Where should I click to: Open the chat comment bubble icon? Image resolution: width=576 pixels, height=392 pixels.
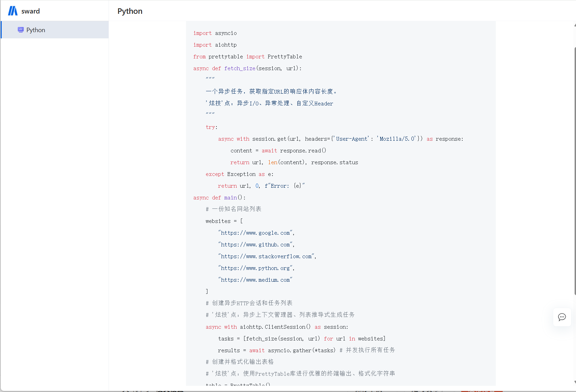coord(562,317)
